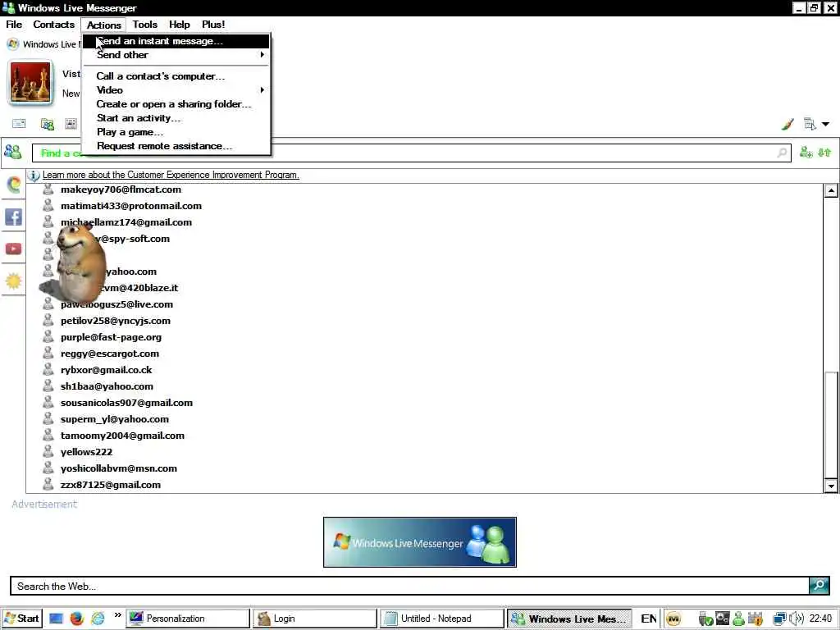Expand the Send other submenu

point(176,55)
